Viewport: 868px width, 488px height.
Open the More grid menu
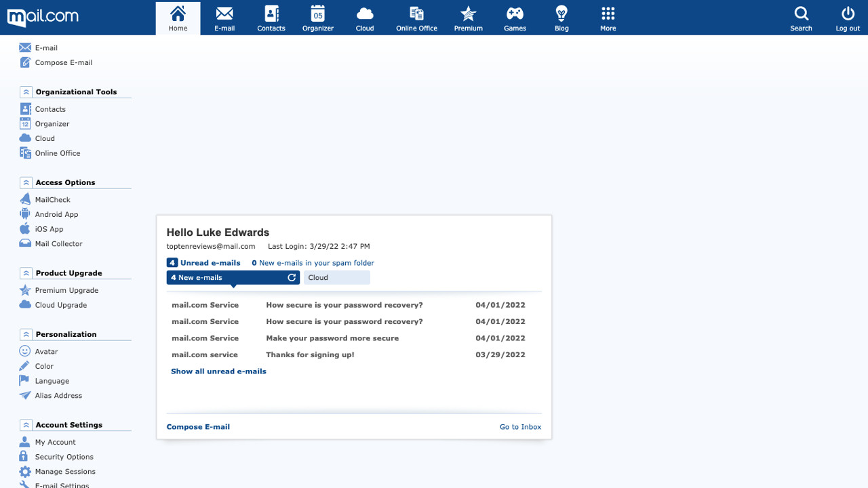[x=608, y=18]
